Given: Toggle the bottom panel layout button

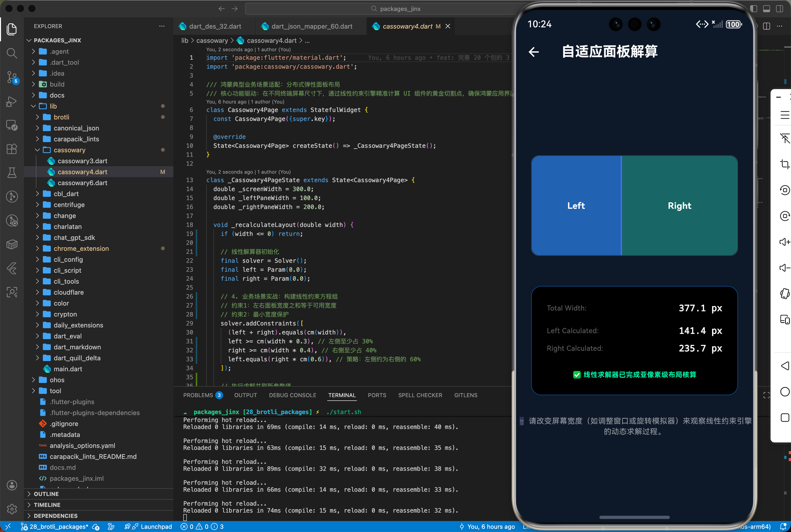Looking at the screenshot, I should click(767, 9).
